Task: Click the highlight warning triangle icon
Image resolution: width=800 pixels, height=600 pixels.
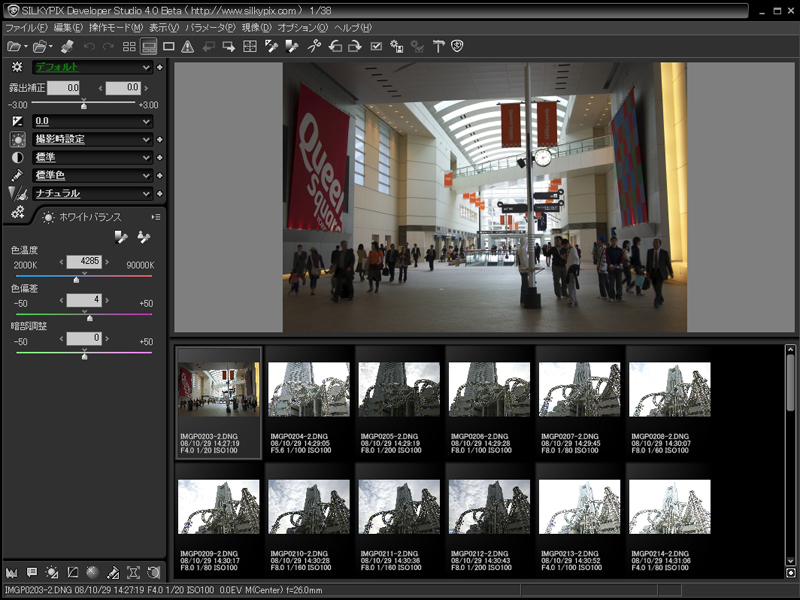Action: click(189, 46)
